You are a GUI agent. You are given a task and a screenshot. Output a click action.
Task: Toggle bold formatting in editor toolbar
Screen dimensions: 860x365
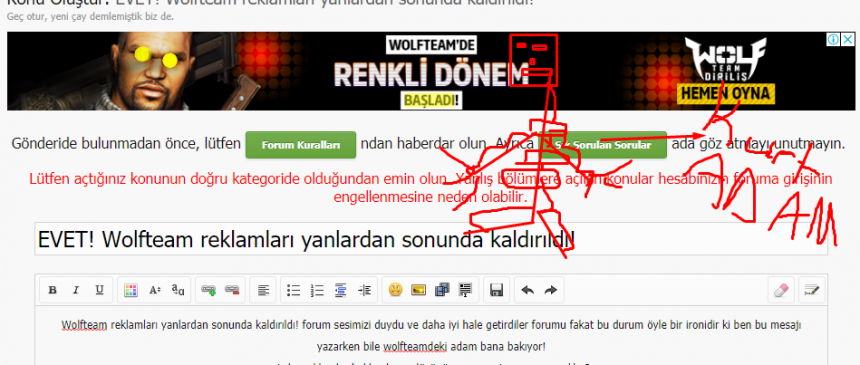click(53, 290)
